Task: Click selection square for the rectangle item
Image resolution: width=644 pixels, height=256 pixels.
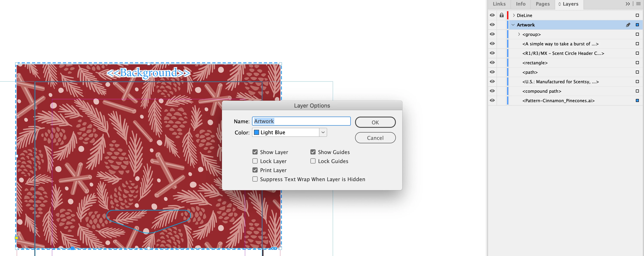Action: pos(637,63)
